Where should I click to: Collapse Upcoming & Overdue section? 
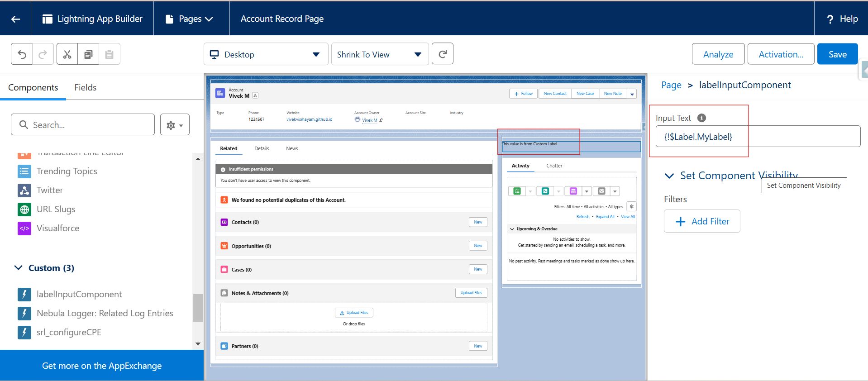pos(512,229)
